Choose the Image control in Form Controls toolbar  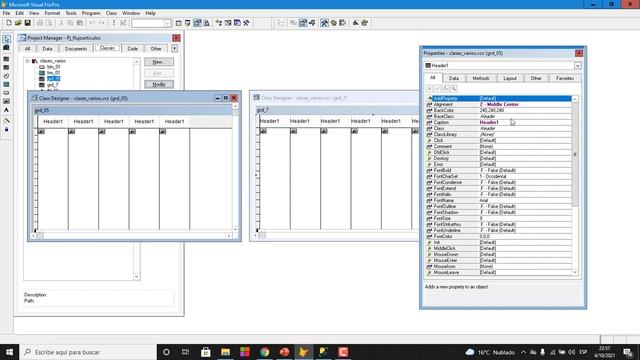[7, 101]
